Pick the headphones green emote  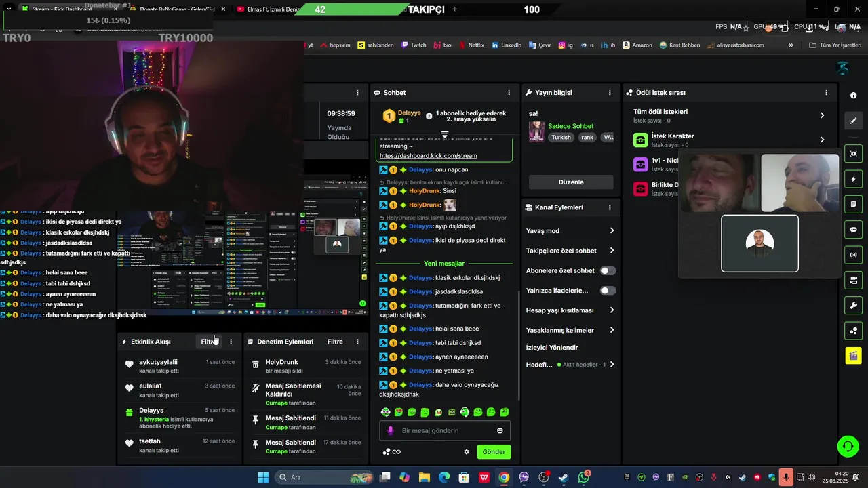coord(465,412)
